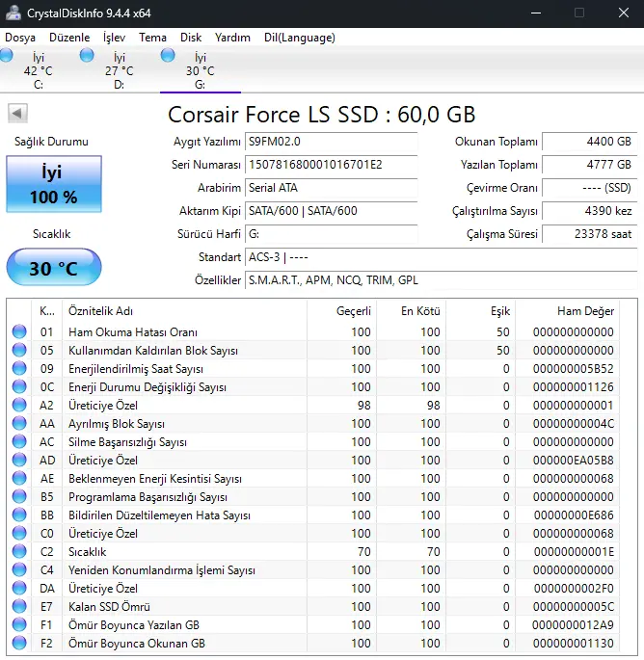Click the Çevirme Oranı value field
The height and width of the screenshot is (660, 644).
pyautogui.click(x=589, y=188)
